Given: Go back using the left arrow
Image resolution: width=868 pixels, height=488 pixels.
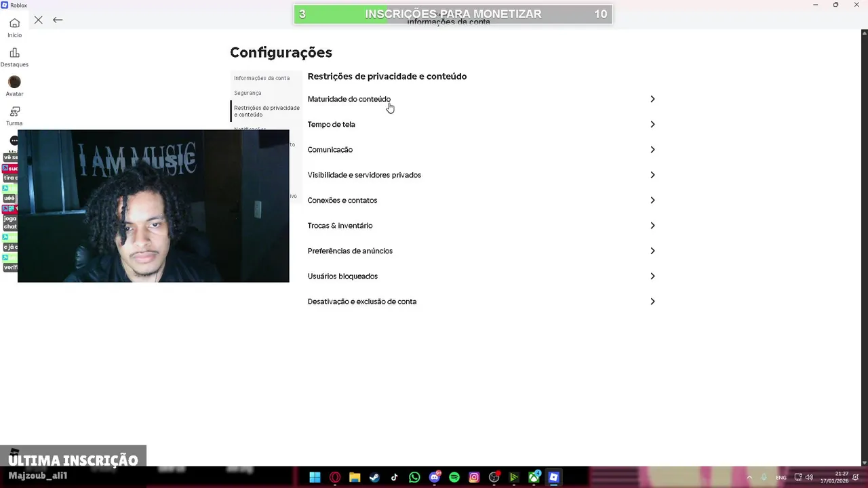Looking at the screenshot, I should point(58,20).
